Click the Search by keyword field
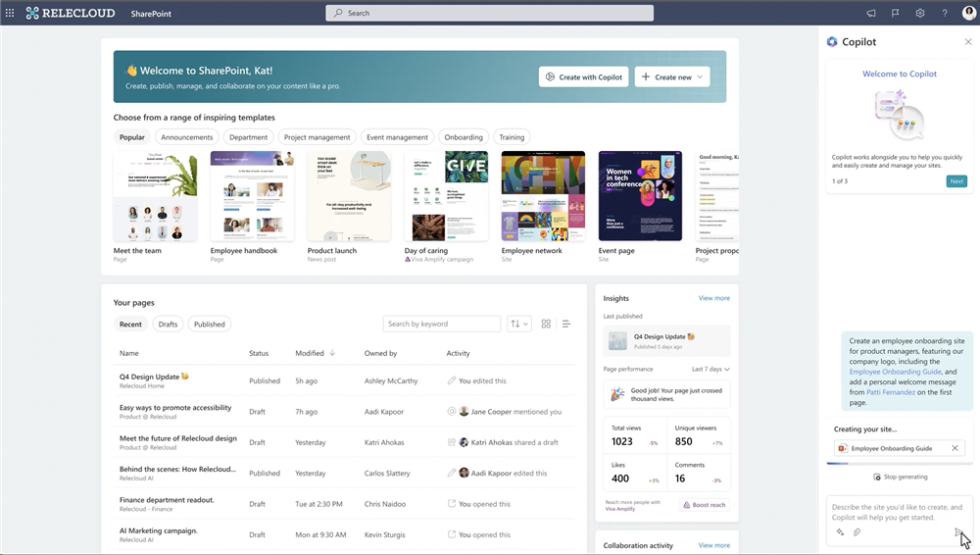Screen dimensions: 980x555 (x=442, y=325)
